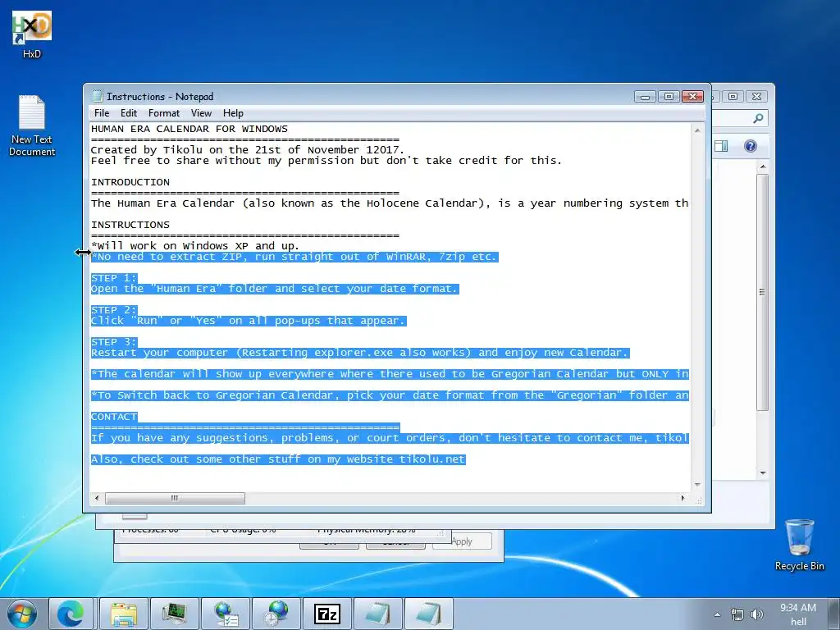The image size is (840, 630).
Task: Click the '*Will work on Windows XP' line
Action: (x=195, y=246)
